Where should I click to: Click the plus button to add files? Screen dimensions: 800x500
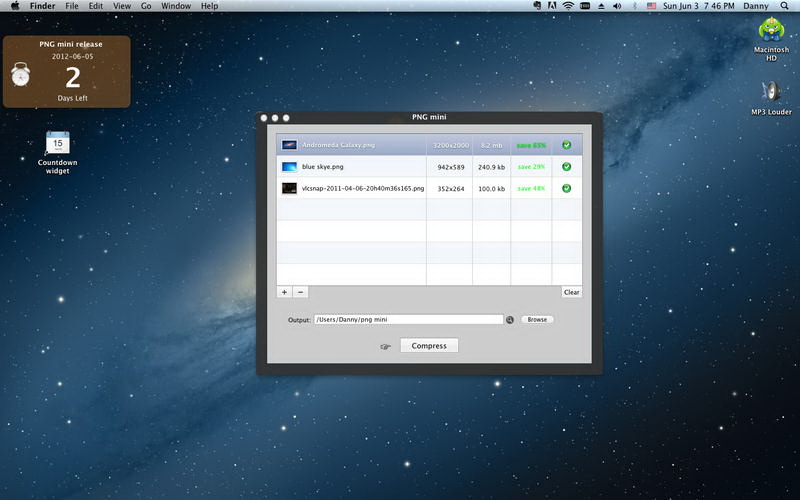pyautogui.click(x=285, y=292)
